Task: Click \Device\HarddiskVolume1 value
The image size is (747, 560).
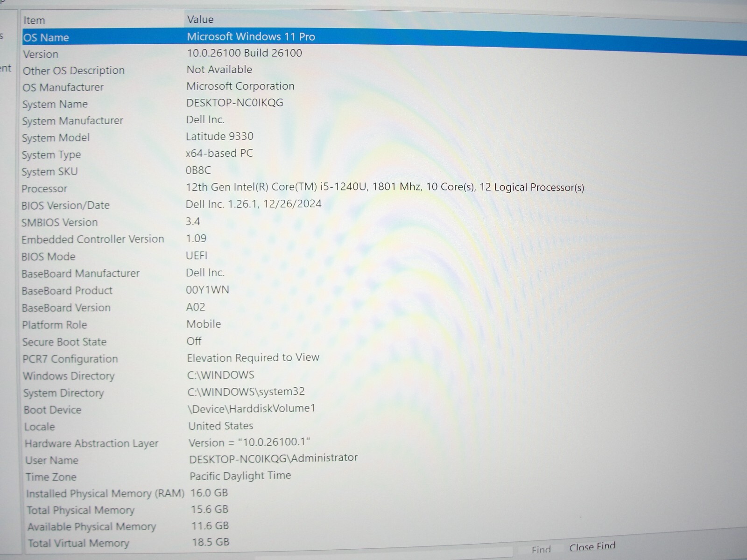Action: tap(252, 408)
